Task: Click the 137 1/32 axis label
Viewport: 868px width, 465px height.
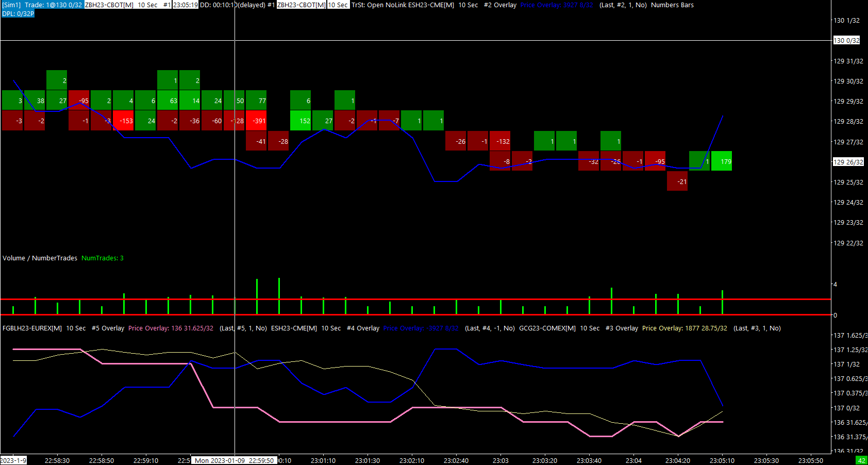Action: pyautogui.click(x=847, y=364)
